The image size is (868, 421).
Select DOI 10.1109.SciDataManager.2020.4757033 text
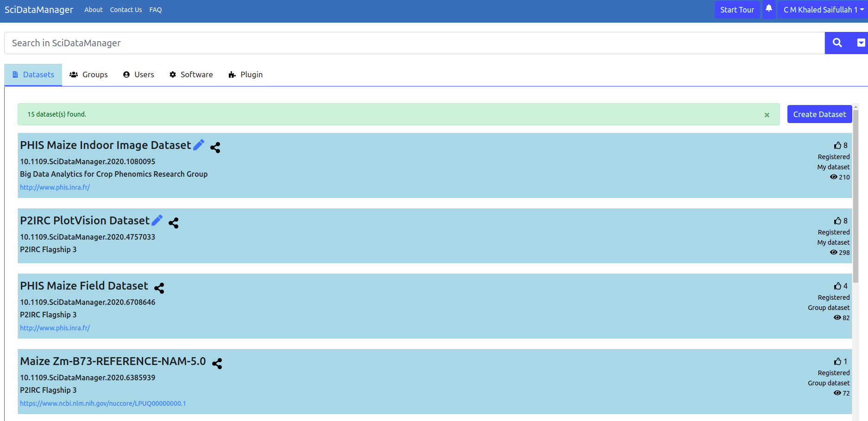88,237
